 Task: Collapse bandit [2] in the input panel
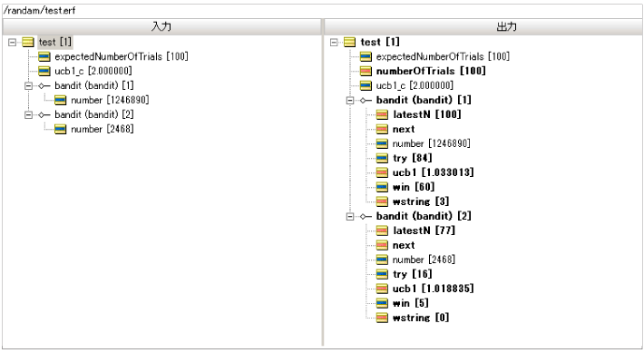coord(28,114)
